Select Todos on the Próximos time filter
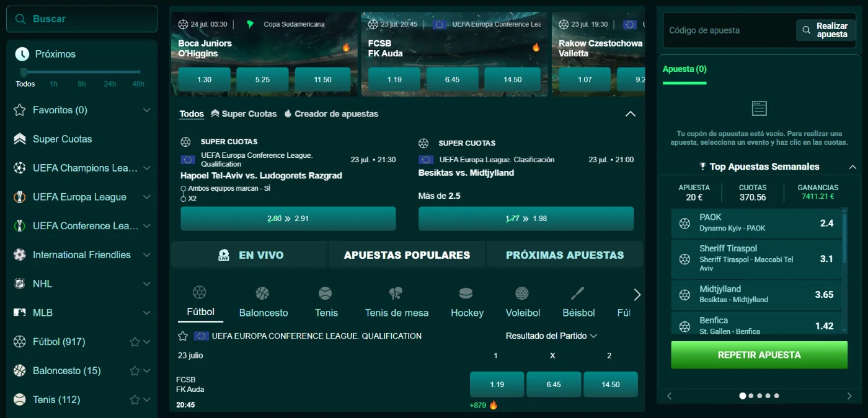Screen dimensions: 868x418 click(x=25, y=84)
